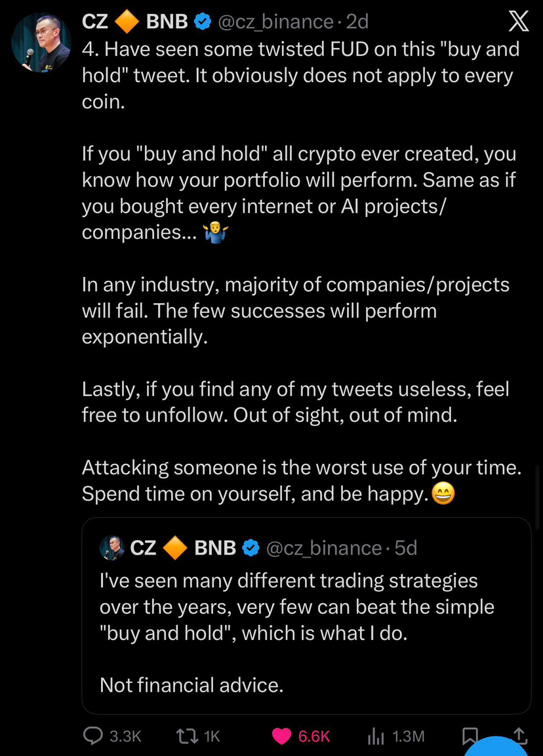Click the CZ display name at the top
This screenshot has height=756, width=543.
95,22
